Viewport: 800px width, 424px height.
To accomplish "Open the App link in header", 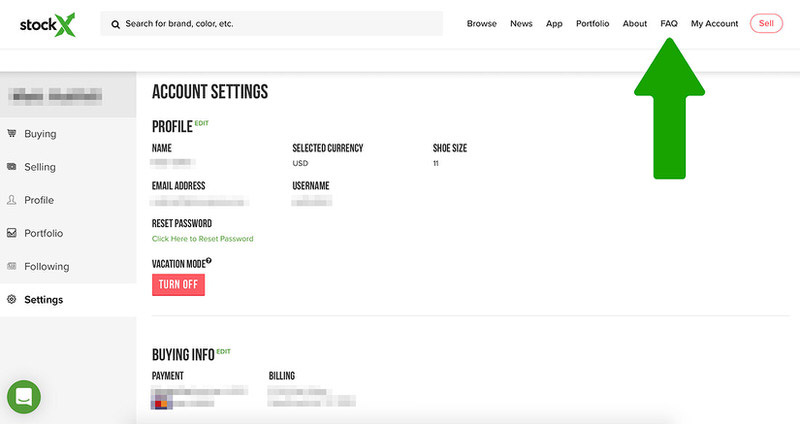I will click(x=554, y=23).
